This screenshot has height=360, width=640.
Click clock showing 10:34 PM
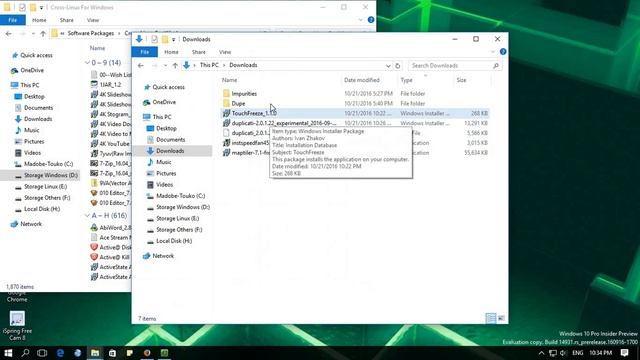pos(600,353)
